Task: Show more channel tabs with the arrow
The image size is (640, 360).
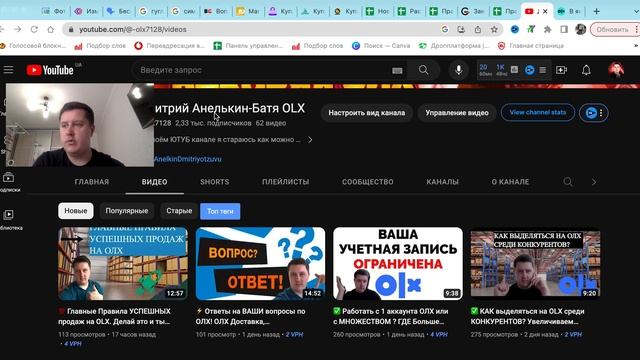Action: [x=594, y=182]
